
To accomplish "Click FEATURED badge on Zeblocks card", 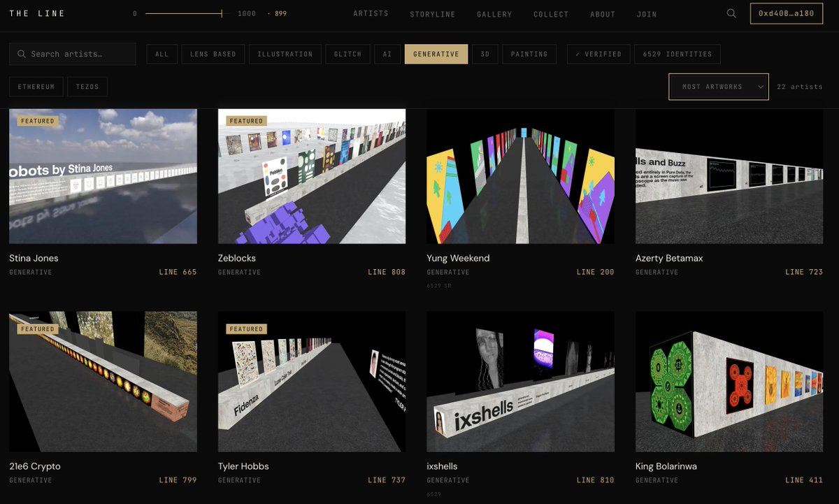I will click(x=247, y=121).
